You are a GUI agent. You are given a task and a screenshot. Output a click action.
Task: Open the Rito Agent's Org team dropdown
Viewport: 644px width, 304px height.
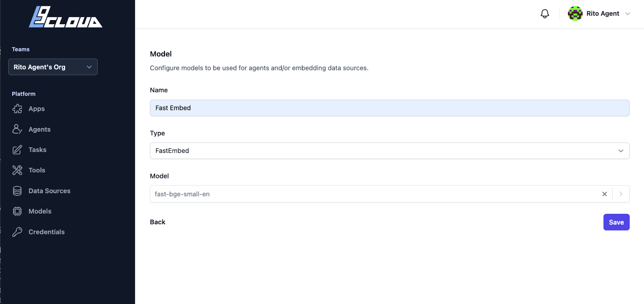pos(53,67)
